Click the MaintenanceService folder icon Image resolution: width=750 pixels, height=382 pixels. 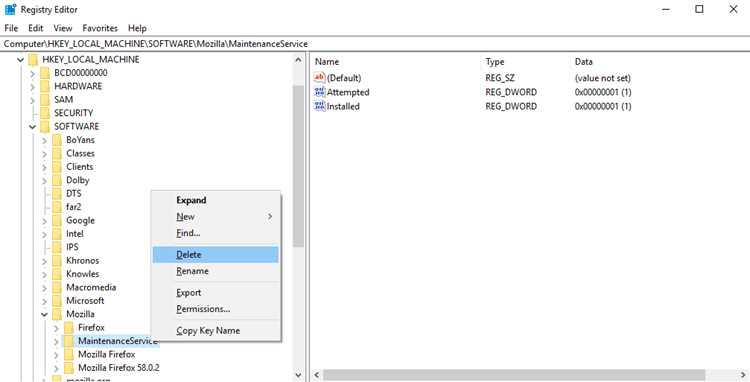[69, 341]
